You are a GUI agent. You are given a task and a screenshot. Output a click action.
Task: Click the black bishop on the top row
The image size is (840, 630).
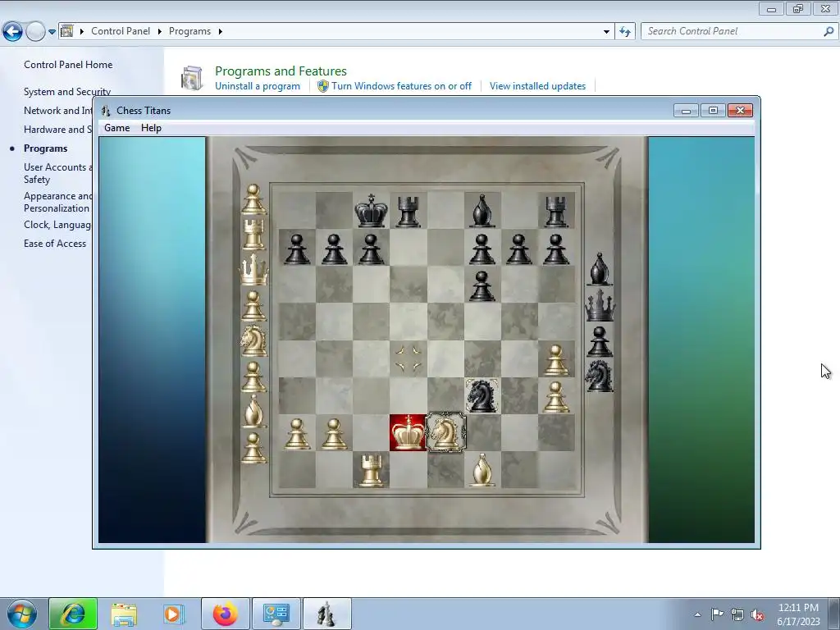point(482,211)
